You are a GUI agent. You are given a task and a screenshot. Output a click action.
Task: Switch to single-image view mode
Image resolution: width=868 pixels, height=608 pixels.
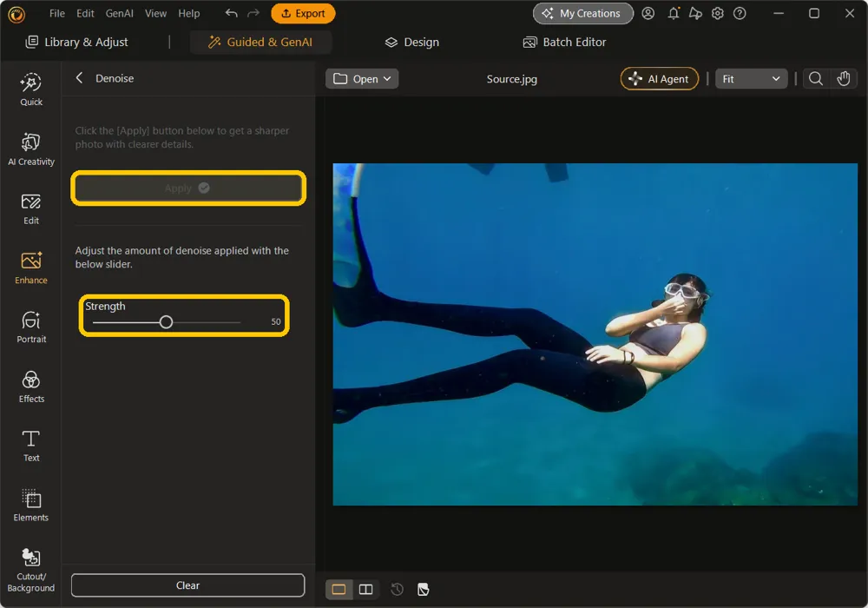coord(339,589)
